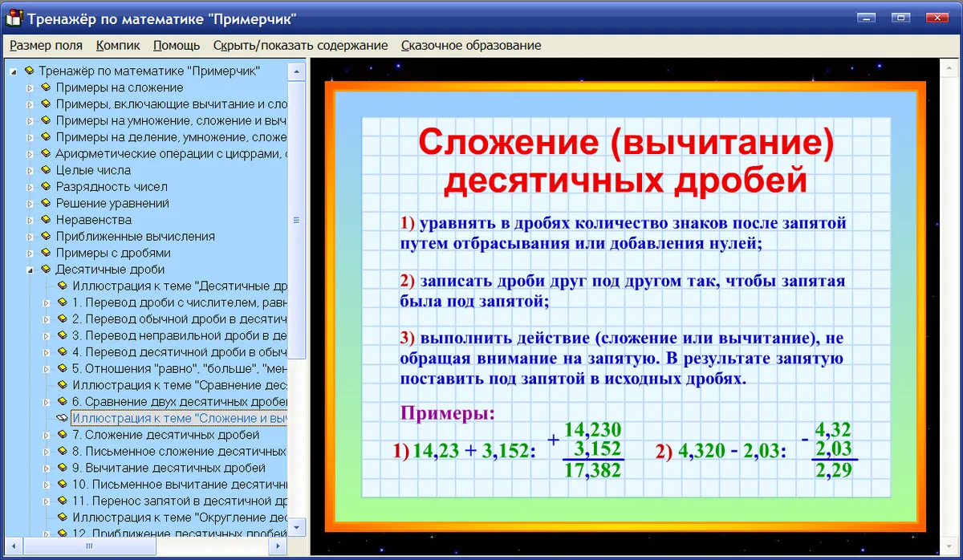Open the "Помощь" menu

point(177,46)
